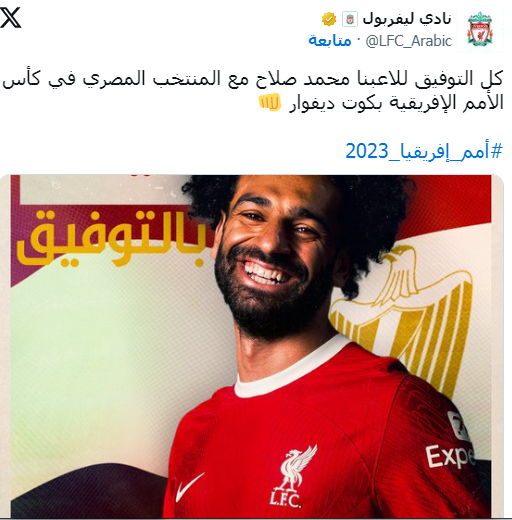512x520 pixels.
Task: Click the Nike swoosh on the jersey
Action: 190,487
